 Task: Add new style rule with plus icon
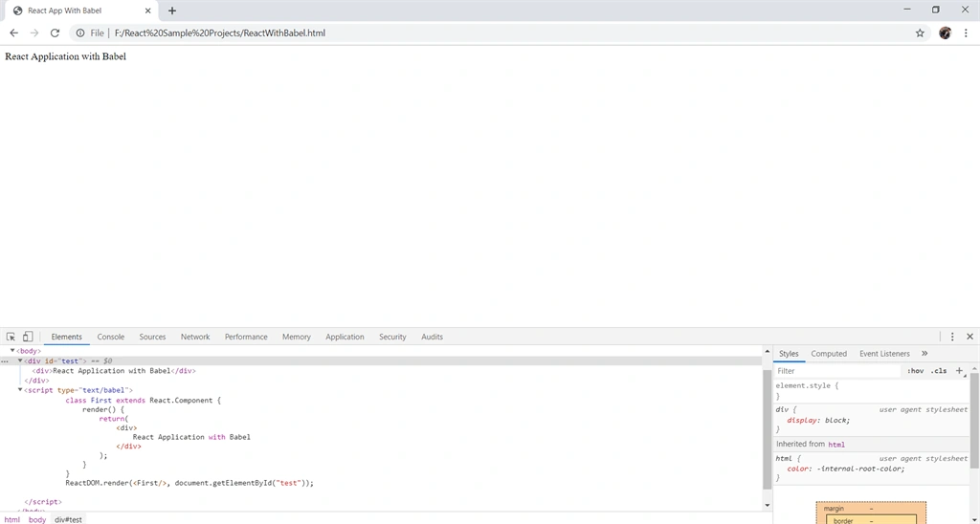coord(959,370)
